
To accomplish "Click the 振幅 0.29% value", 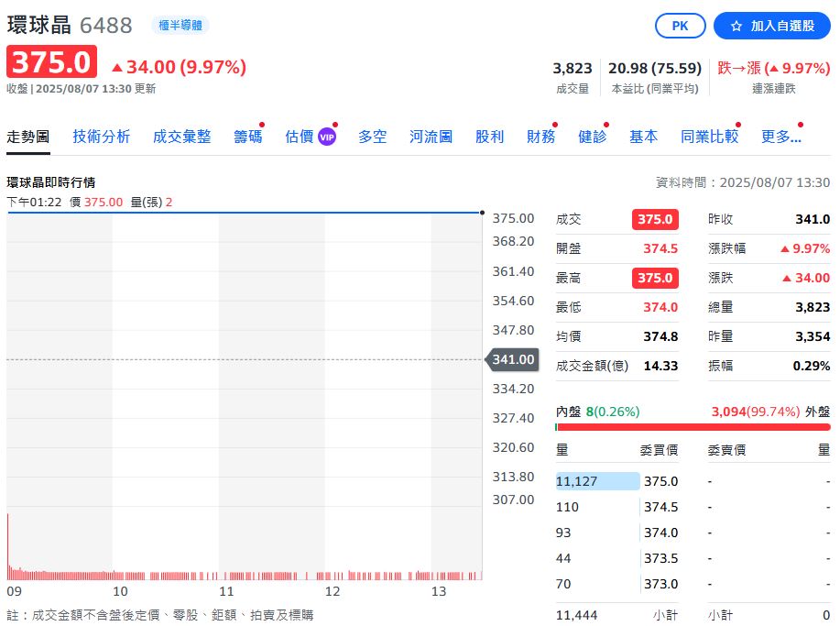I will 811,366.
